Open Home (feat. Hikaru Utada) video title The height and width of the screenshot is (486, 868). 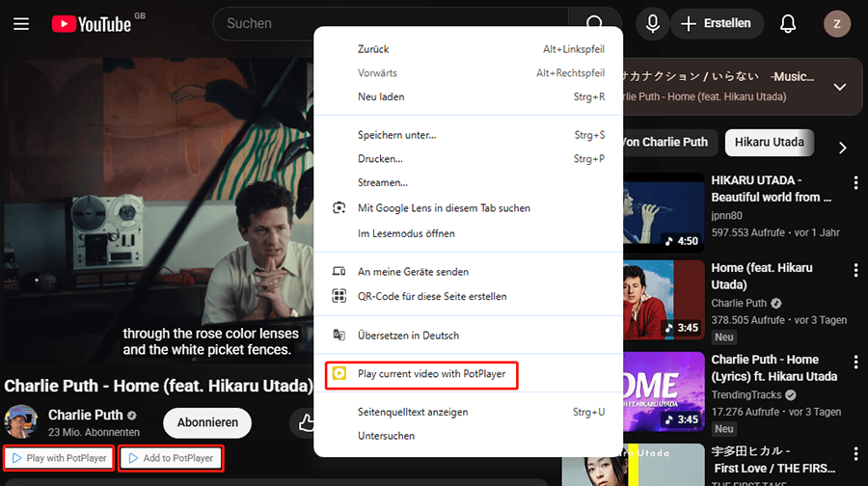click(x=762, y=276)
